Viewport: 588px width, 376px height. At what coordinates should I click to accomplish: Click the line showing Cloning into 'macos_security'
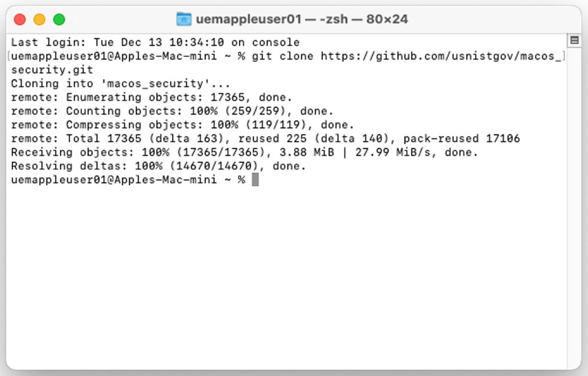(x=120, y=83)
